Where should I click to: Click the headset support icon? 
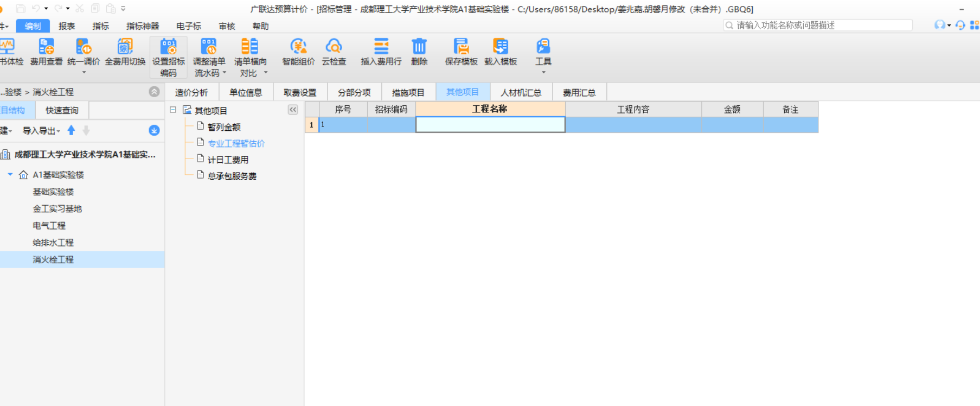click(x=960, y=25)
